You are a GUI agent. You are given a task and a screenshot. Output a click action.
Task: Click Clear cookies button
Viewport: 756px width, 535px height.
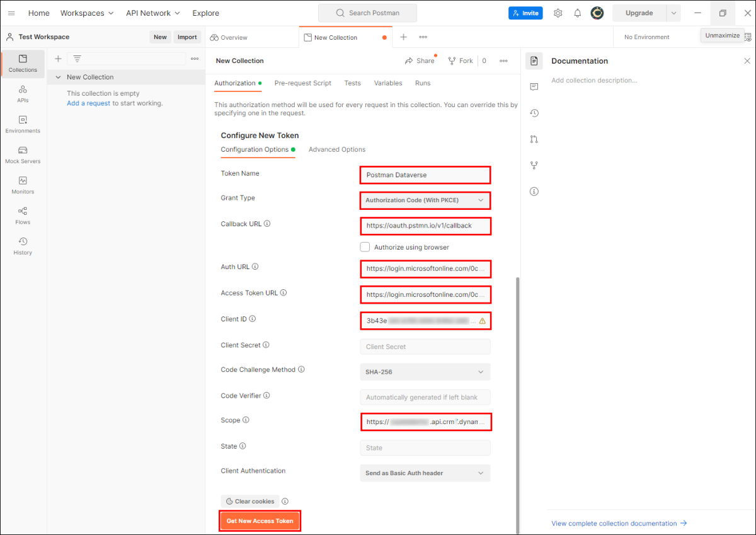click(250, 502)
